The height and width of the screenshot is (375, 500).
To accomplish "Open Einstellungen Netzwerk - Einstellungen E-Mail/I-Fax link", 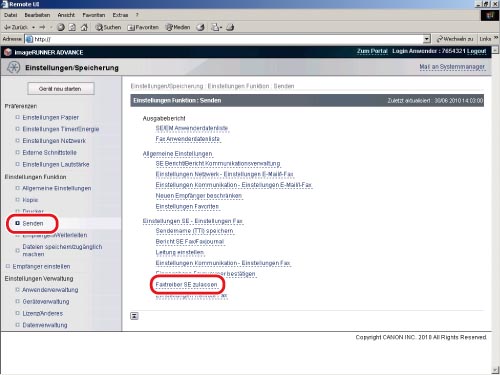I will point(224,174).
